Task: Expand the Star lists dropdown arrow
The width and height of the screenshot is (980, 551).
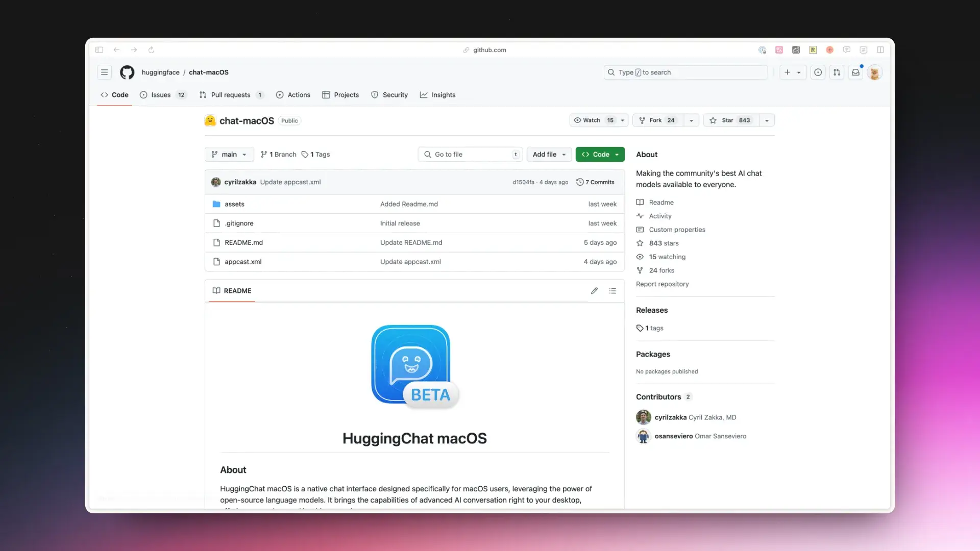Action: tap(767, 120)
